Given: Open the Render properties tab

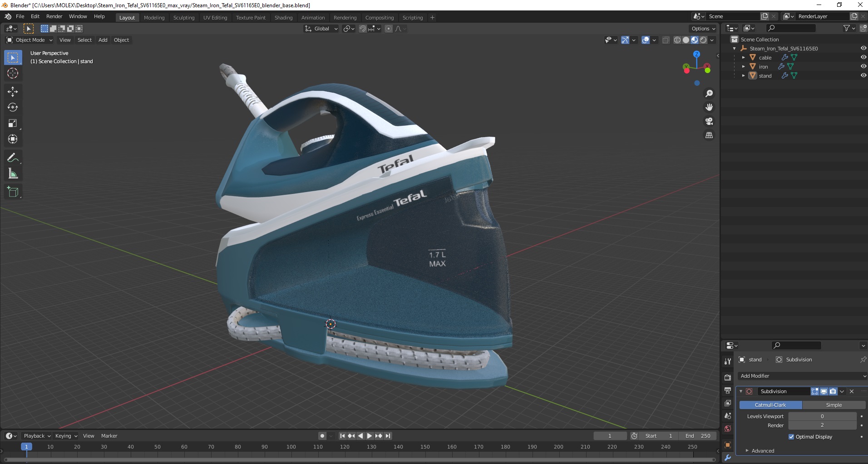Looking at the screenshot, I should tap(728, 377).
